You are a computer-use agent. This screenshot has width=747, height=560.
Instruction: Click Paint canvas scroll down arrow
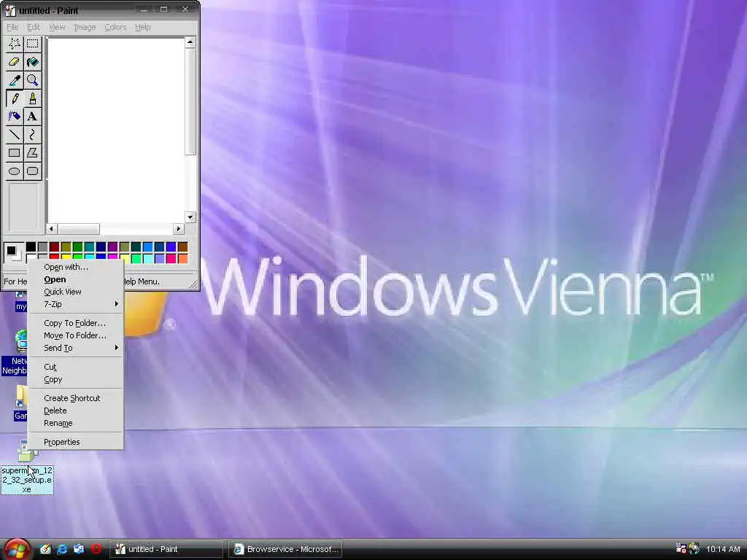pyautogui.click(x=190, y=217)
